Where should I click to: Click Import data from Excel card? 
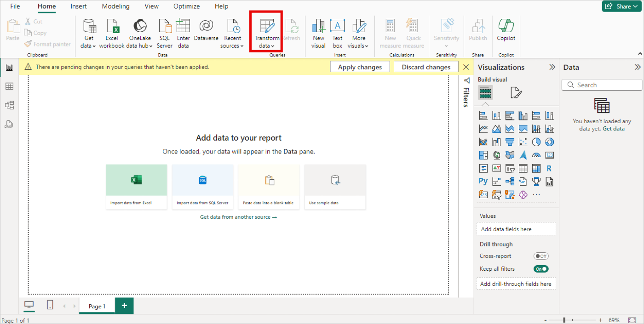click(x=137, y=187)
